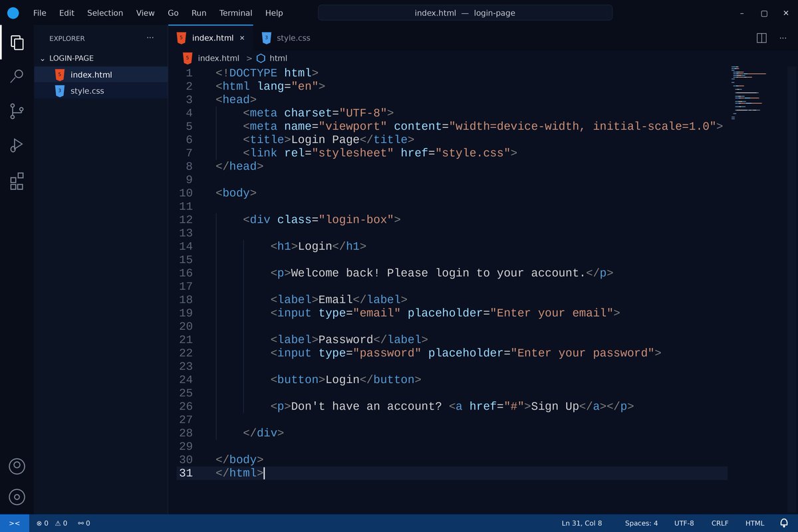Screen dimensions: 798x532
Task: Click "Login Page" title text on line 6
Action: pyautogui.click(x=325, y=140)
